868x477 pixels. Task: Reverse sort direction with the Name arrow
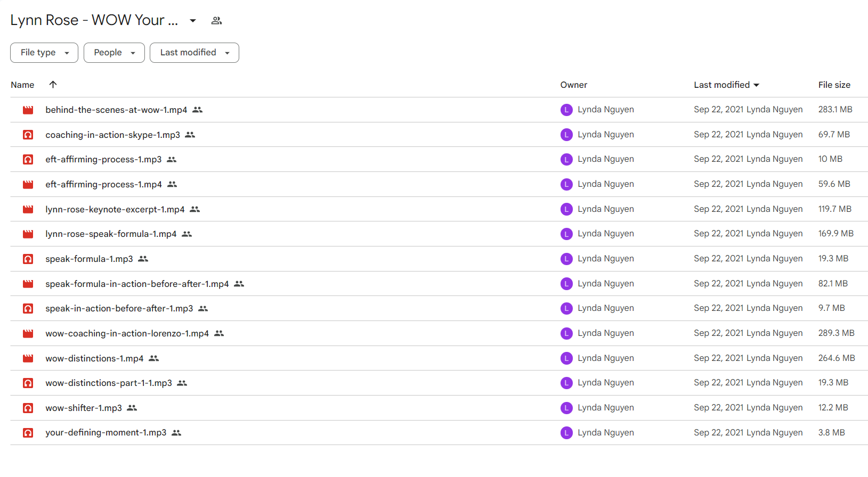53,84
